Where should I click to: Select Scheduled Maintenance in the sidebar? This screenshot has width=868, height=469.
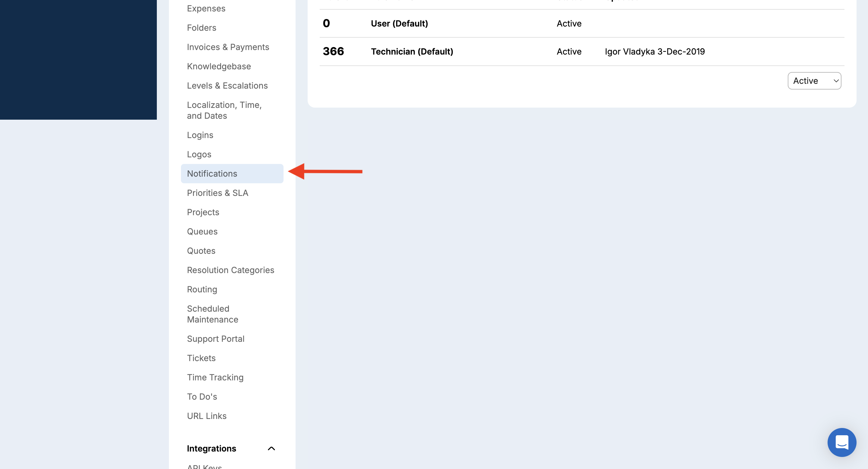click(x=212, y=314)
